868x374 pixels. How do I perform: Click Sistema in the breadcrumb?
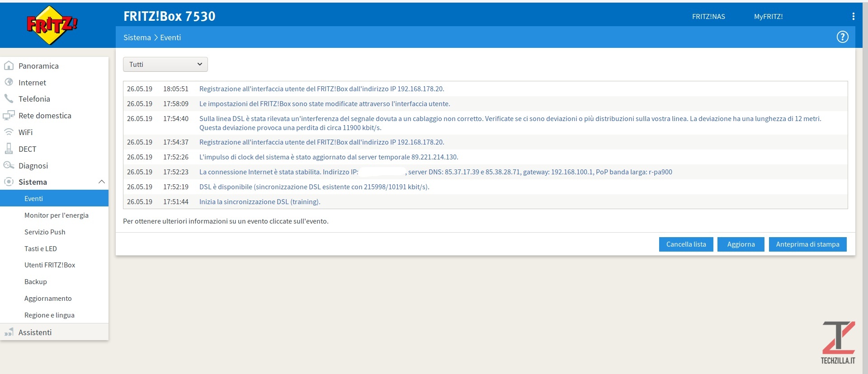pyautogui.click(x=137, y=37)
